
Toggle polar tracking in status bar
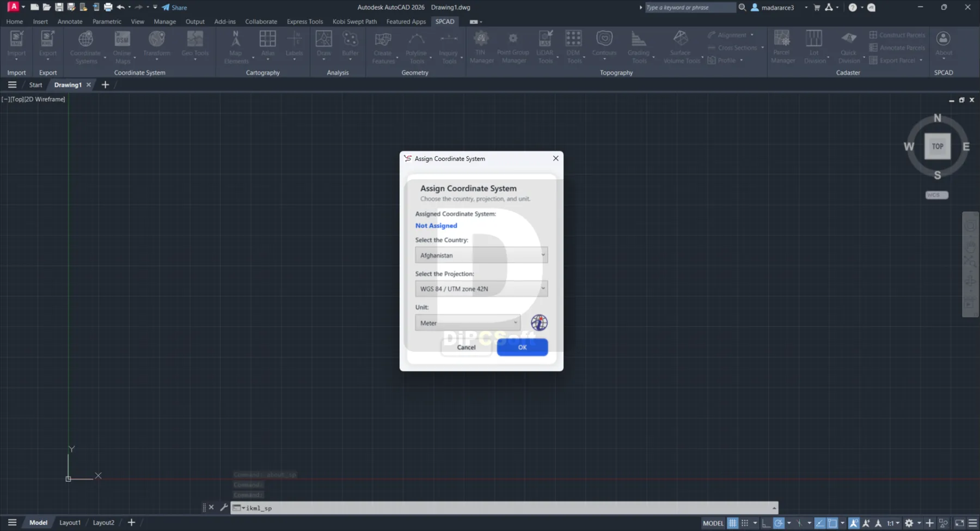pyautogui.click(x=779, y=523)
